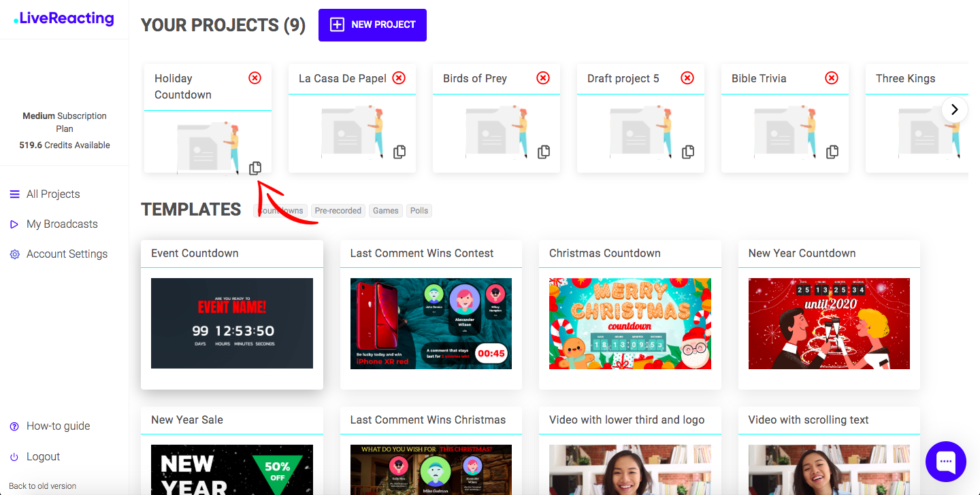
Task: Click the LiveReacting logo
Action: point(64,19)
